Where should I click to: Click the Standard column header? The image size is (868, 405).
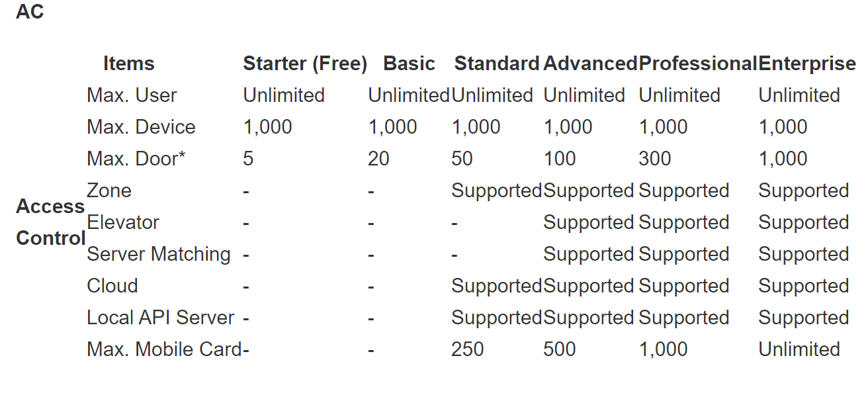pyautogui.click(x=497, y=64)
